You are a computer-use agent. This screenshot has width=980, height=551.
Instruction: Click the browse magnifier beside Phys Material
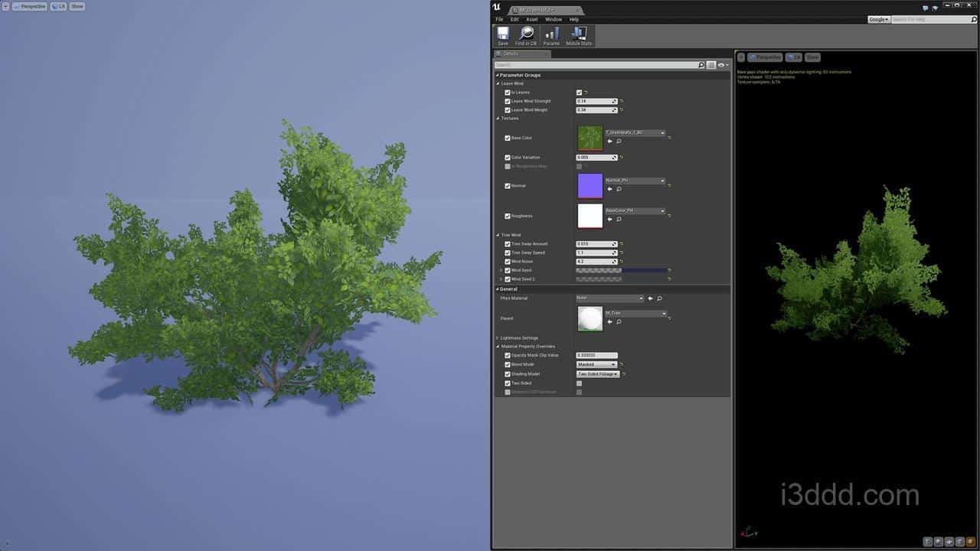(659, 298)
